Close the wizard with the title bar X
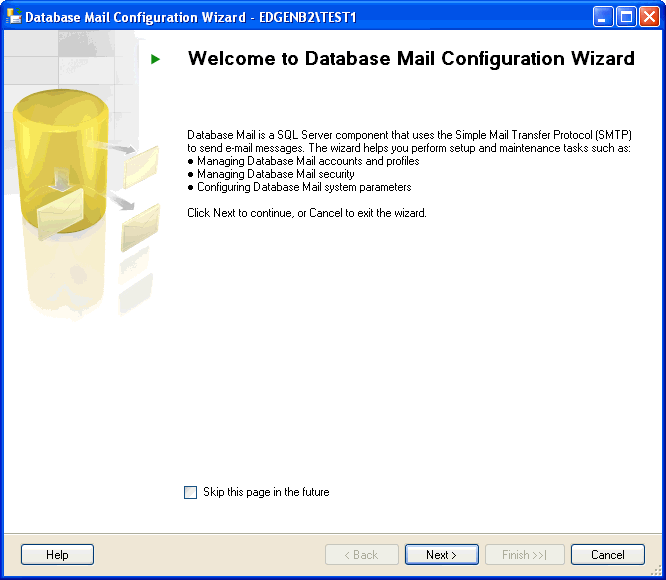666x580 pixels. tap(649, 17)
